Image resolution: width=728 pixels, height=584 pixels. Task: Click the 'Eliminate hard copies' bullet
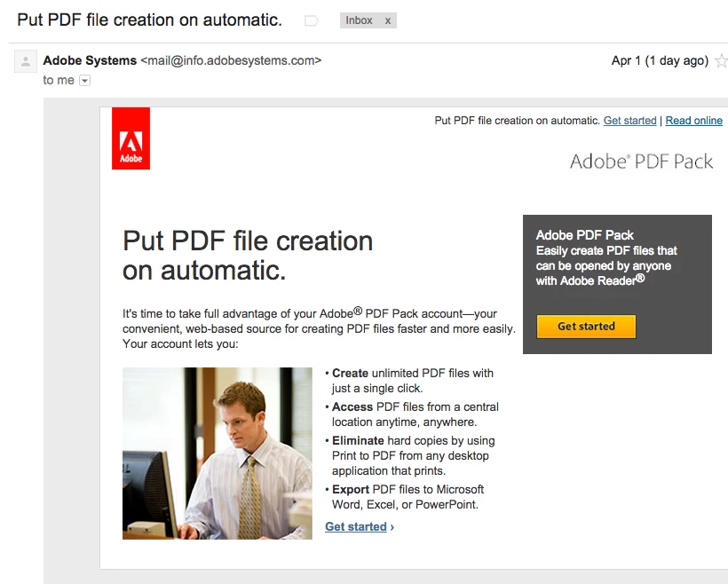[x=410, y=456]
